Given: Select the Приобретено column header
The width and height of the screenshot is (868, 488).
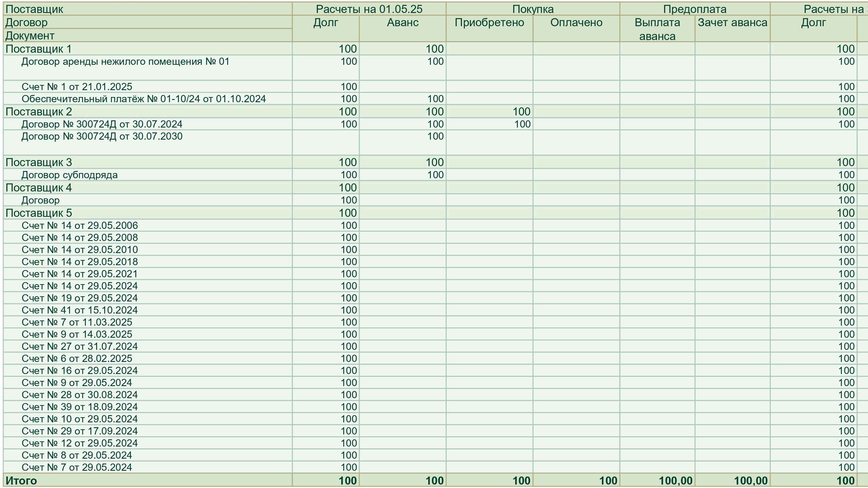Looking at the screenshot, I should point(489,22).
